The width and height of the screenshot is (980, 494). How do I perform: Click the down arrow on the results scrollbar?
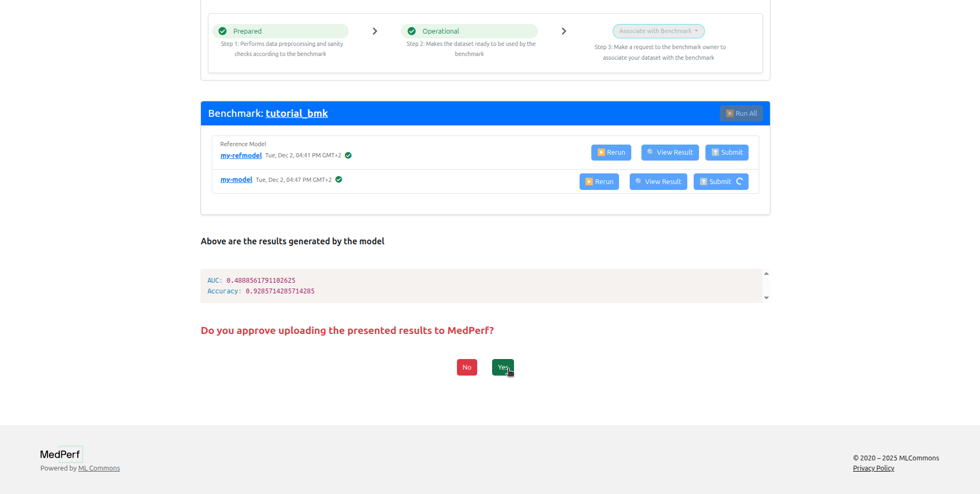click(x=766, y=298)
